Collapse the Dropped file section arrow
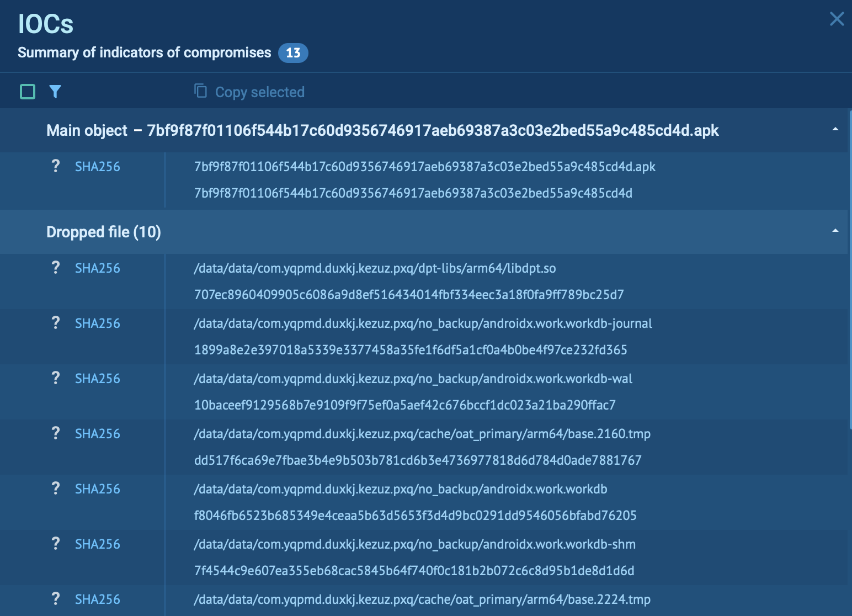 pyautogui.click(x=835, y=231)
